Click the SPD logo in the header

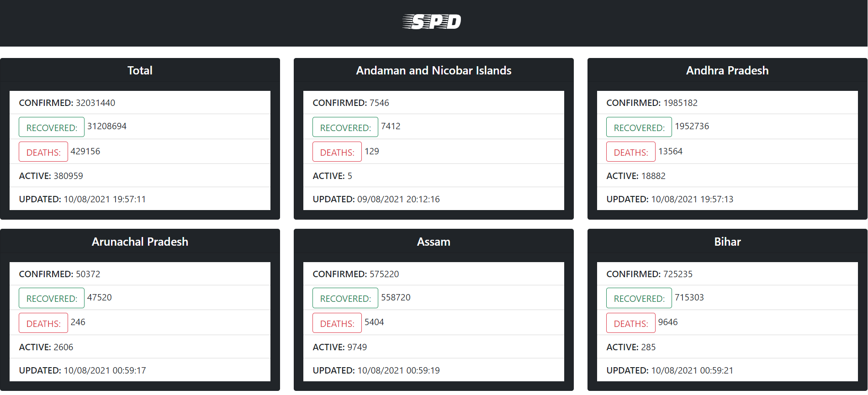(432, 21)
